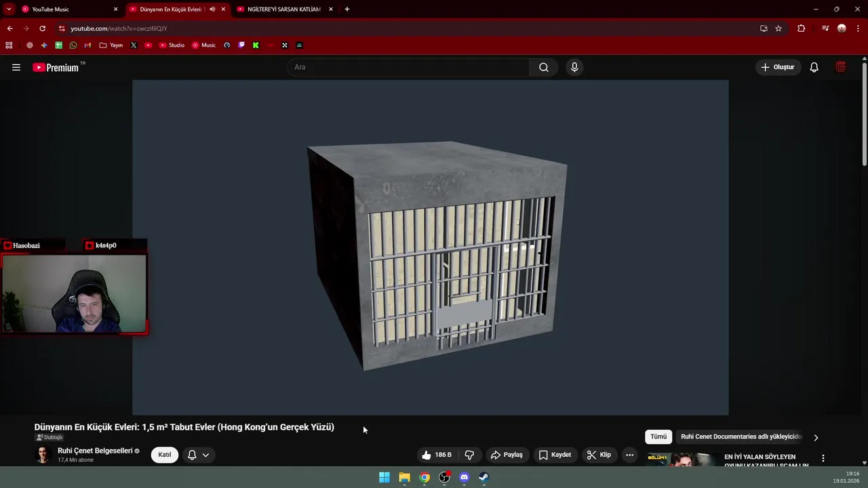Show next filter chips with arrow
Screen dimensions: 868x488
(816, 437)
